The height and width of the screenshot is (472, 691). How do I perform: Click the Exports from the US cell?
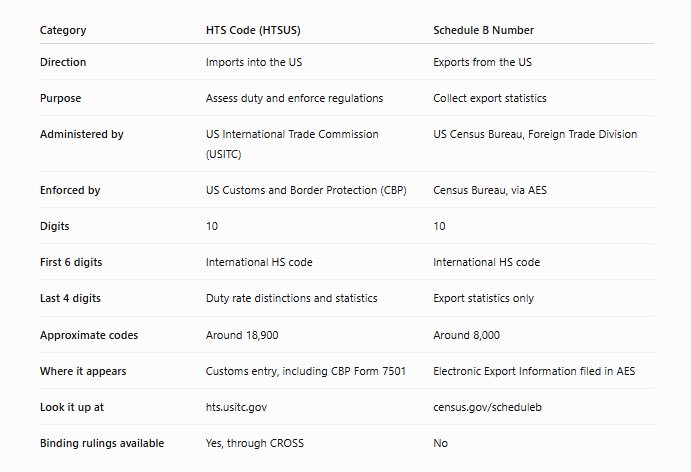[483, 62]
